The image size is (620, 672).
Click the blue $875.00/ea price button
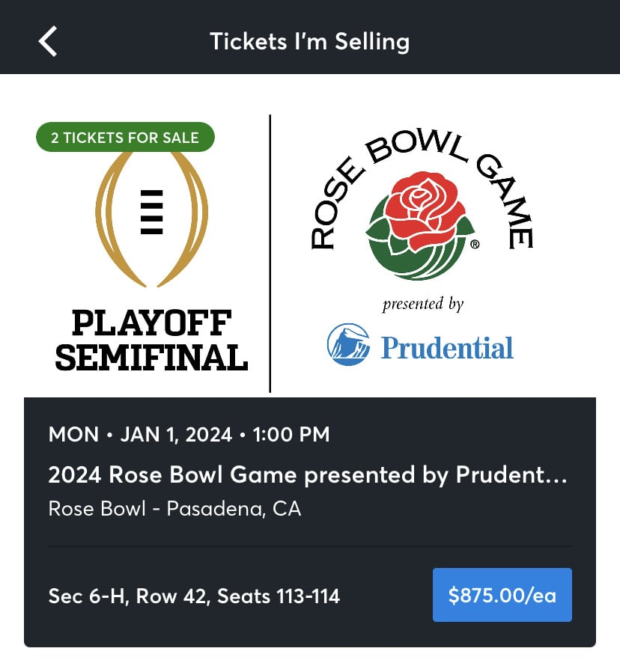tap(502, 595)
